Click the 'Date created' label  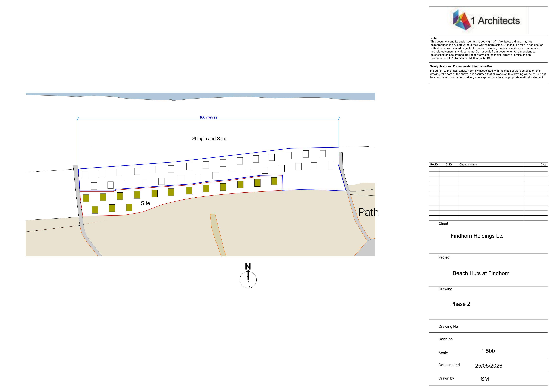449,365
